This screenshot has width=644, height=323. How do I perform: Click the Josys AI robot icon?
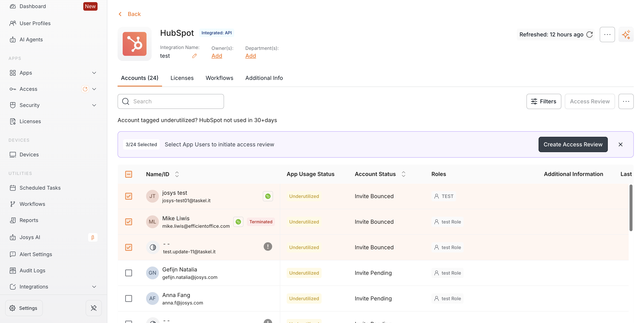click(x=13, y=237)
